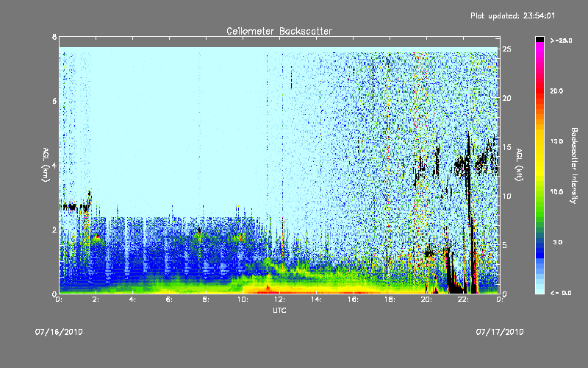Click the 6 tick on AGL (km) axis
The image size is (588, 368).
(54, 101)
